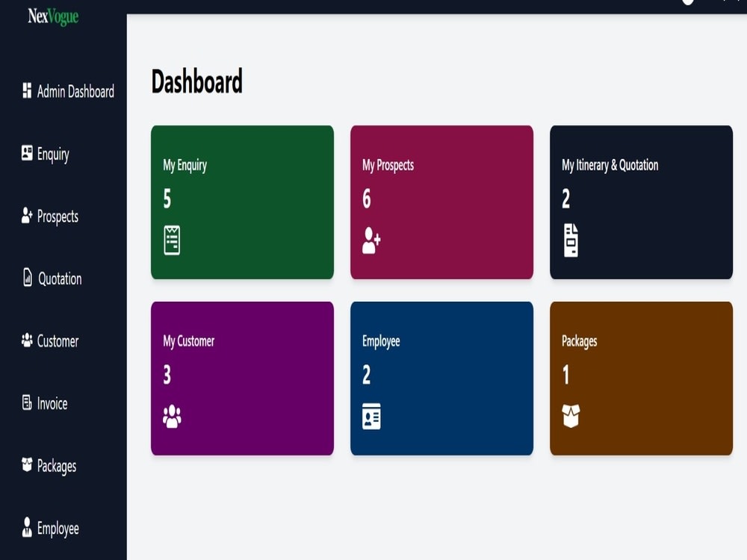Click the Packages box sidebar icon

pyautogui.click(x=27, y=464)
